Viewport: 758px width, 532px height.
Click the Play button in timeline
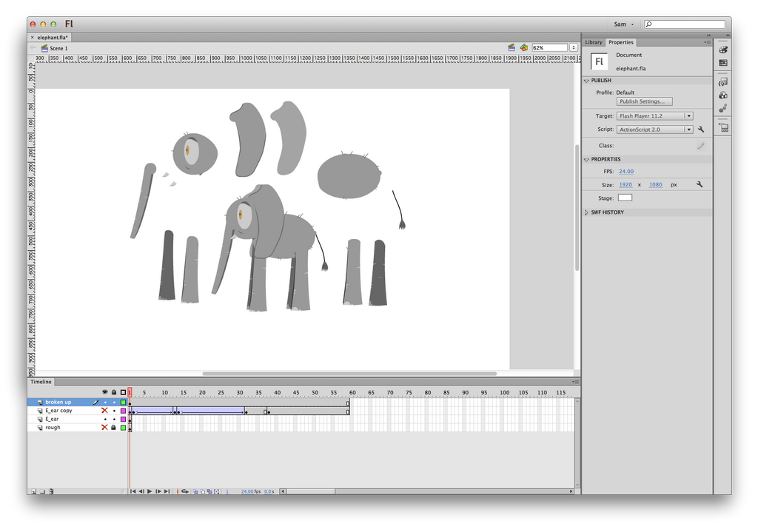150,491
